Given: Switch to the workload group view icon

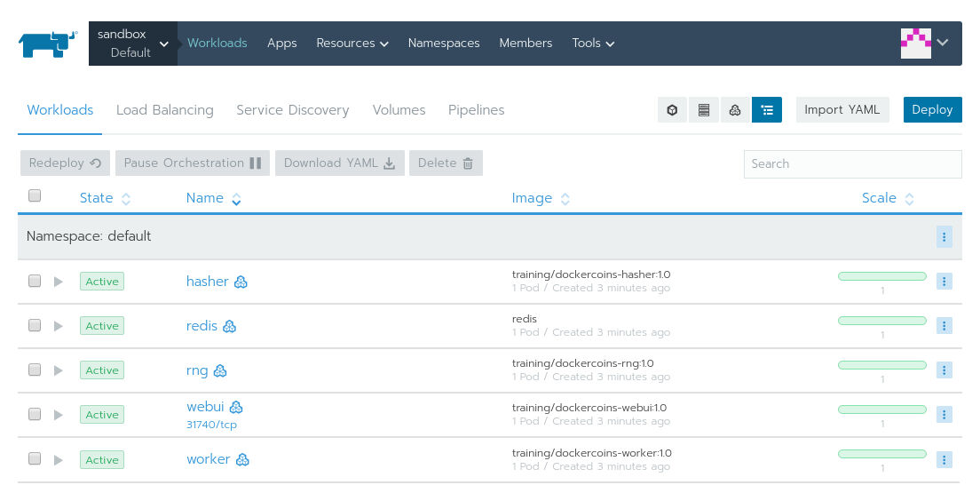Looking at the screenshot, I should pyautogui.click(x=735, y=110).
